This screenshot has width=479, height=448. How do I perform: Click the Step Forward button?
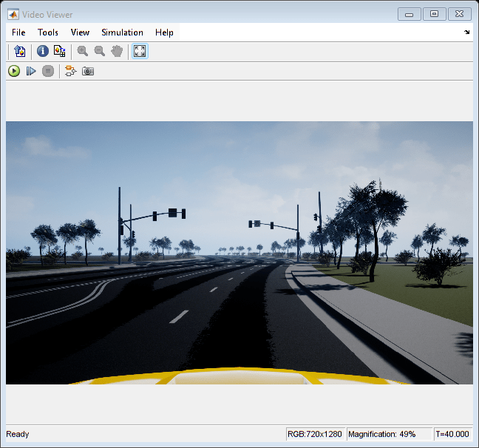click(31, 71)
